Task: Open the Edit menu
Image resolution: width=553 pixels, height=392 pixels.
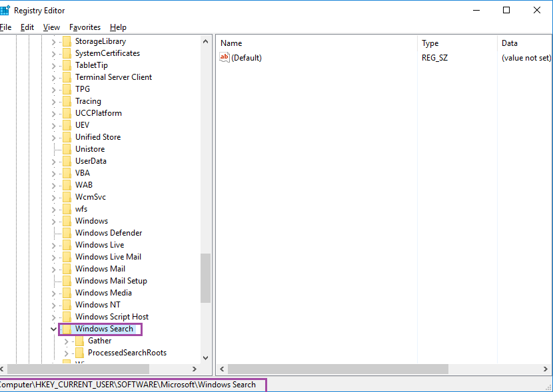Action: 27,27
